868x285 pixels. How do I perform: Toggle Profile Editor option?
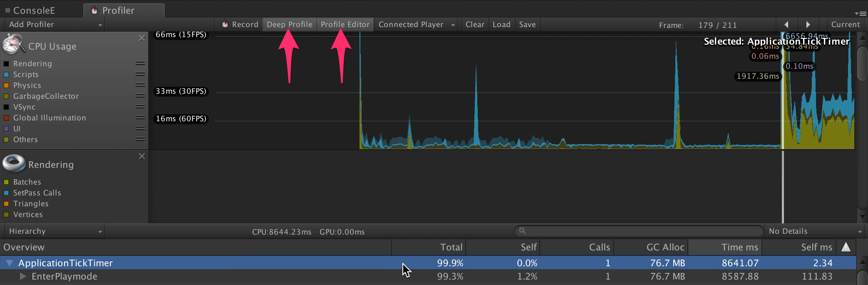(x=345, y=25)
